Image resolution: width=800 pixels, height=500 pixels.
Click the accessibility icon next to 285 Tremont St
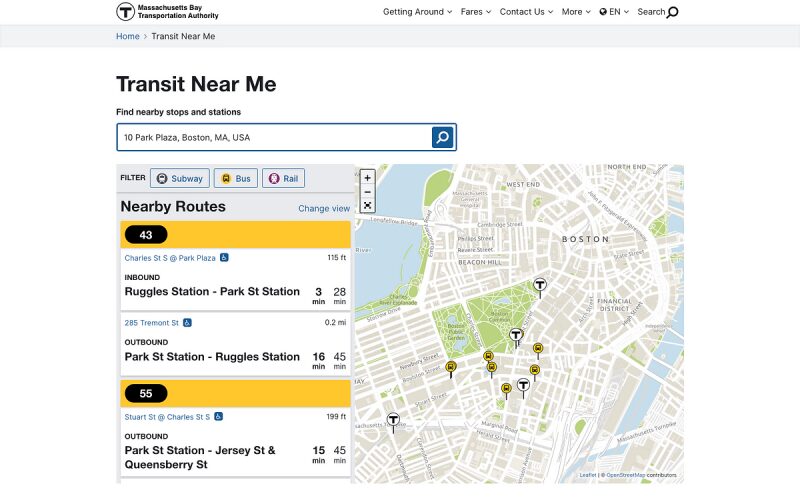click(x=187, y=323)
